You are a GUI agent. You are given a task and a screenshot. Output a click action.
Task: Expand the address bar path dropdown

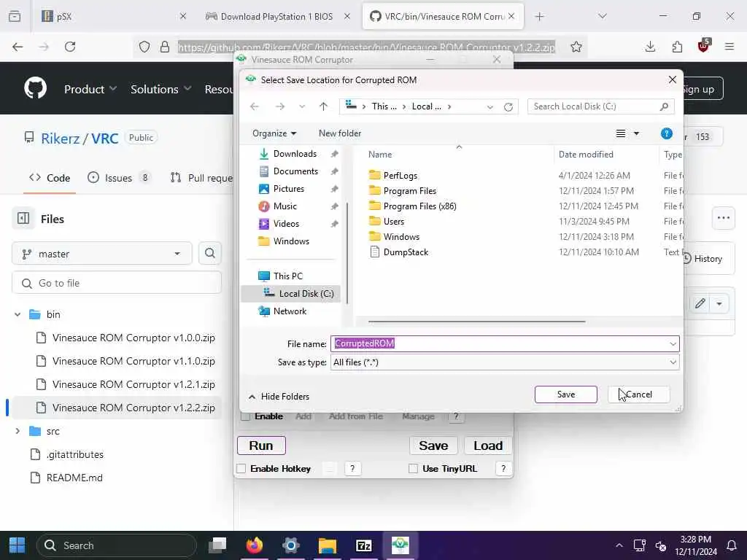[x=489, y=106]
